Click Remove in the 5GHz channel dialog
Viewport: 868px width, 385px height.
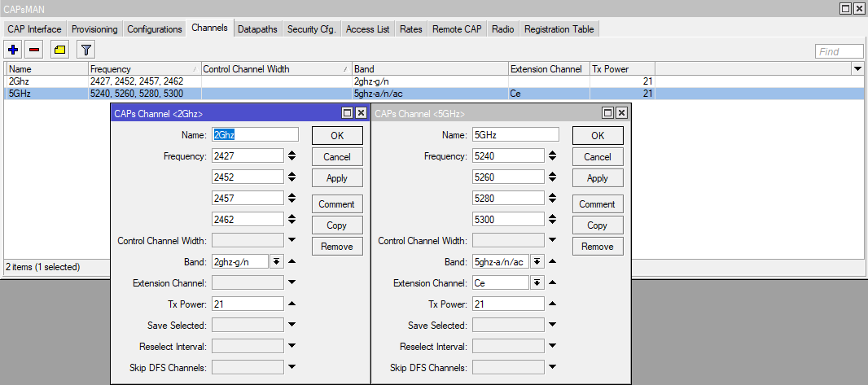tap(598, 247)
